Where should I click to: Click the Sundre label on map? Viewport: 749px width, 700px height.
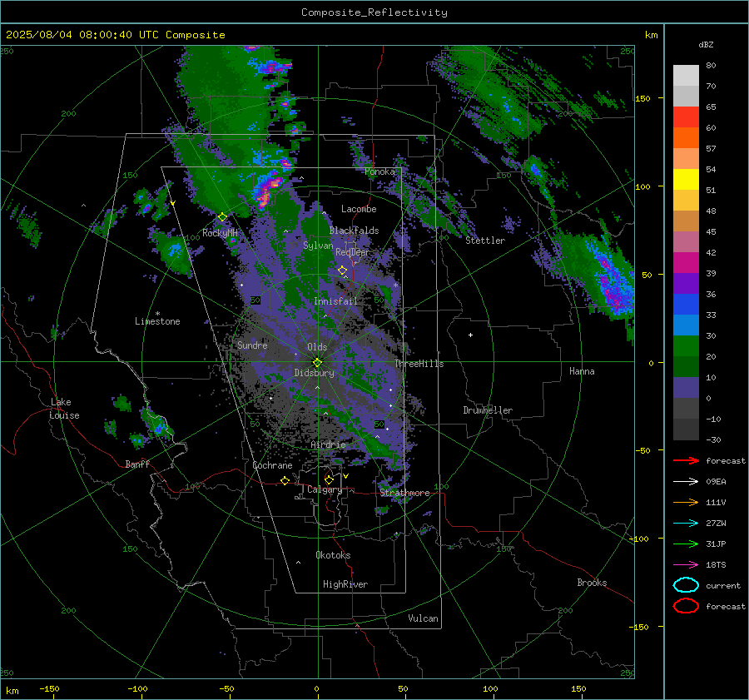[x=252, y=345]
